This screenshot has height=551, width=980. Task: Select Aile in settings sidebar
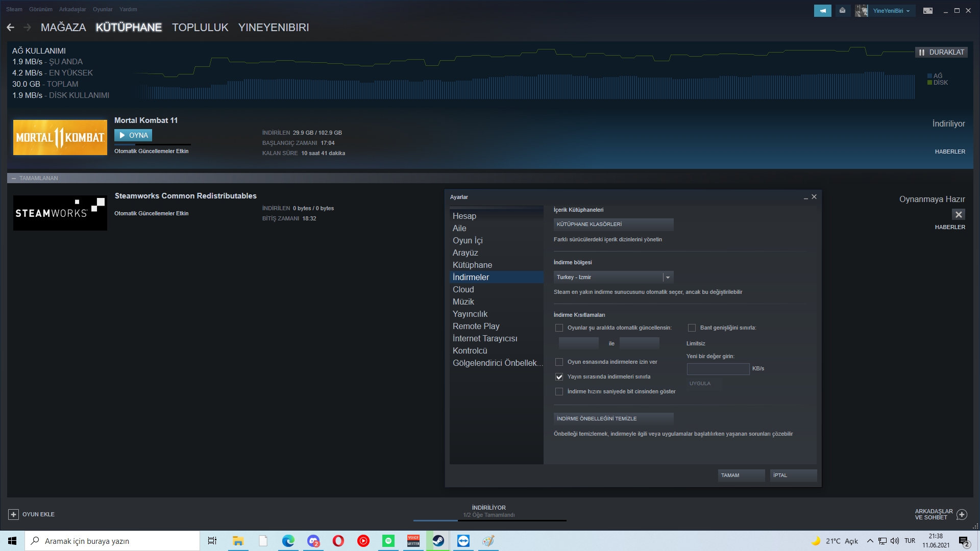pos(497,228)
